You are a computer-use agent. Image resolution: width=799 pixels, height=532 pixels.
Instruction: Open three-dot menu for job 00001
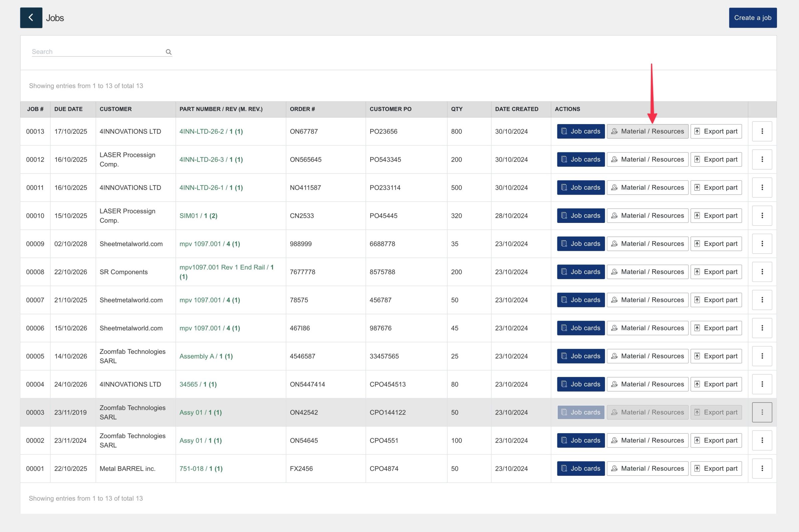click(x=762, y=468)
